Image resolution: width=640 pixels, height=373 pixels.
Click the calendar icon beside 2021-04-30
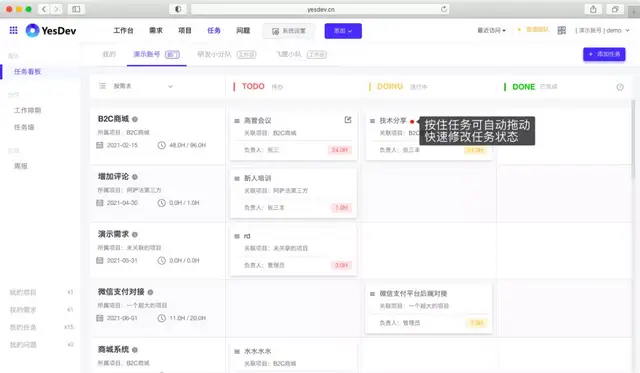(x=100, y=202)
